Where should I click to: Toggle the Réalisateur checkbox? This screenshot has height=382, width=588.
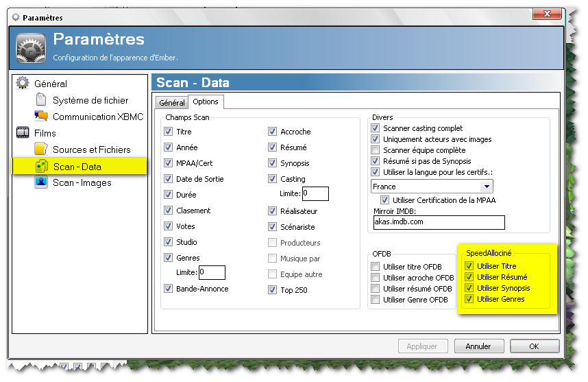tap(272, 211)
